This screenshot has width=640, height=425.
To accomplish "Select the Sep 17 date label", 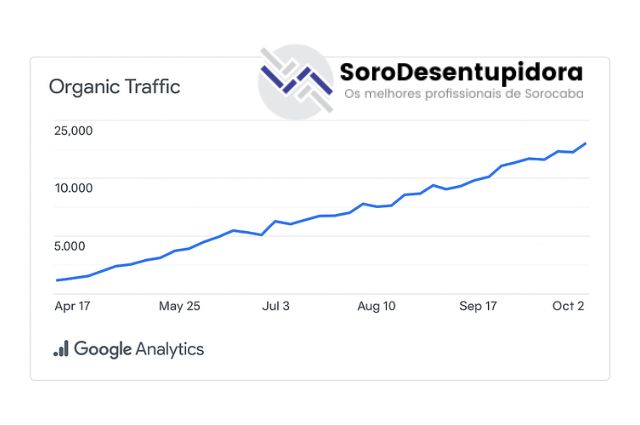I will [478, 306].
